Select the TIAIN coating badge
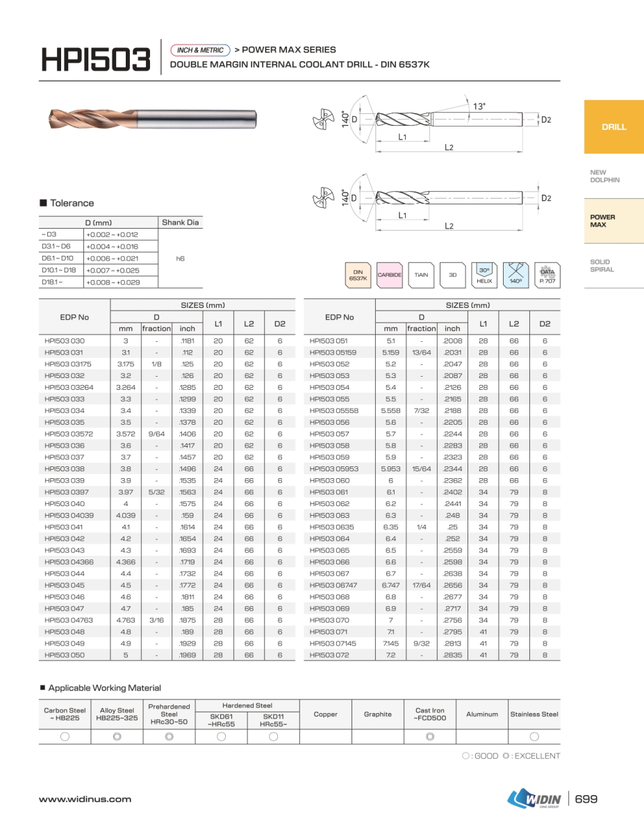This screenshot has width=644, height=834. point(421,275)
